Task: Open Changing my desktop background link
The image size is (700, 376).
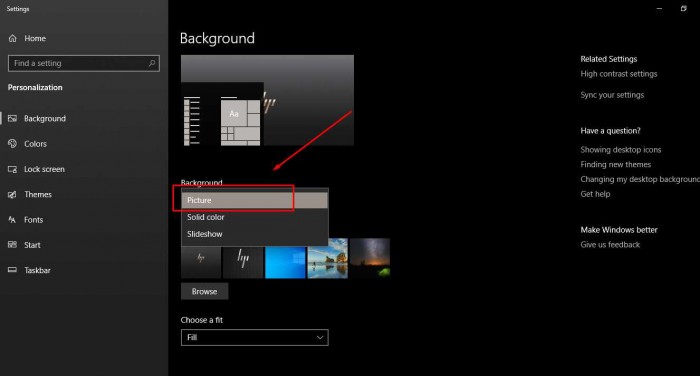Action: pos(640,179)
